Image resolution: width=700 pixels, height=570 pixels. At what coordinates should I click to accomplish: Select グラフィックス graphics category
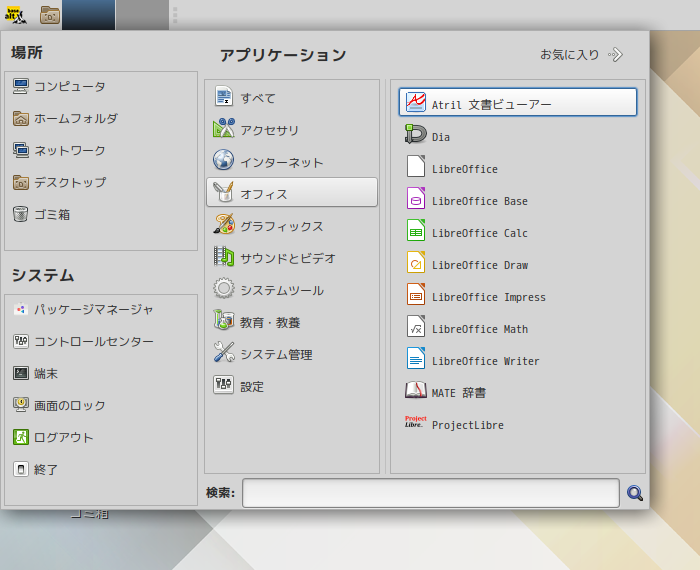[292, 225]
